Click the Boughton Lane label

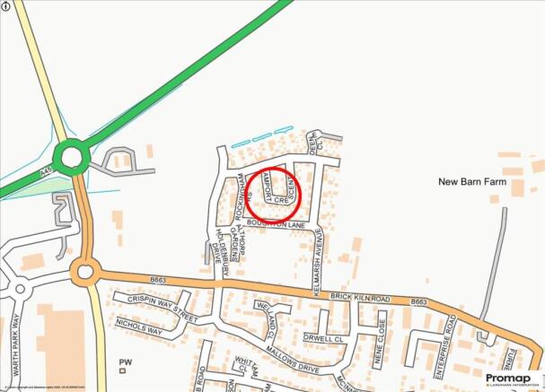(x=276, y=224)
